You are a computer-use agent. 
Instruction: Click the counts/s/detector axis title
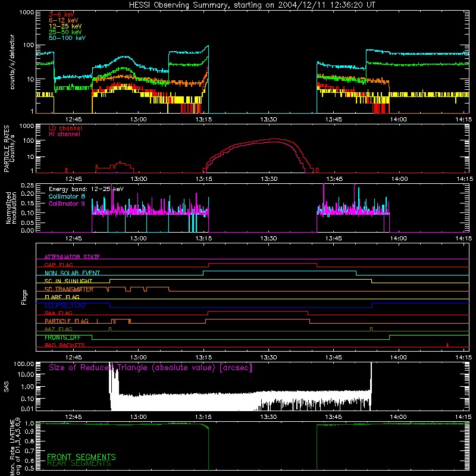(x=12, y=62)
